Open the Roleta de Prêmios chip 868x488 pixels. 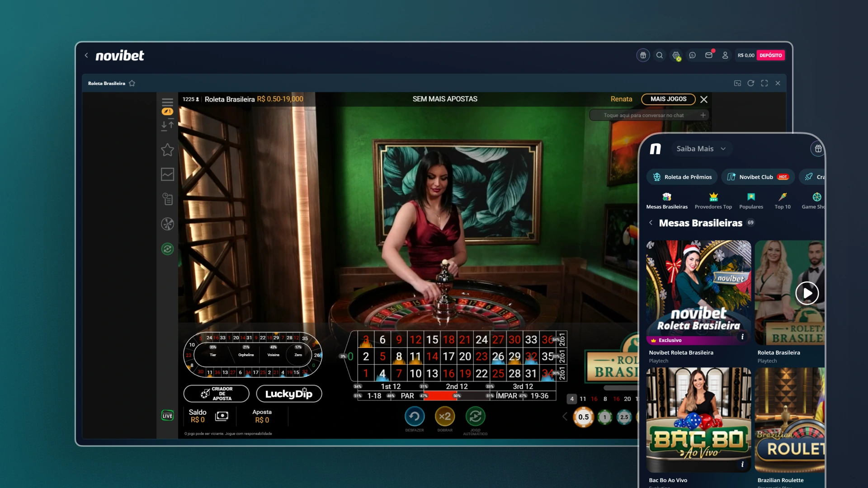click(x=683, y=177)
